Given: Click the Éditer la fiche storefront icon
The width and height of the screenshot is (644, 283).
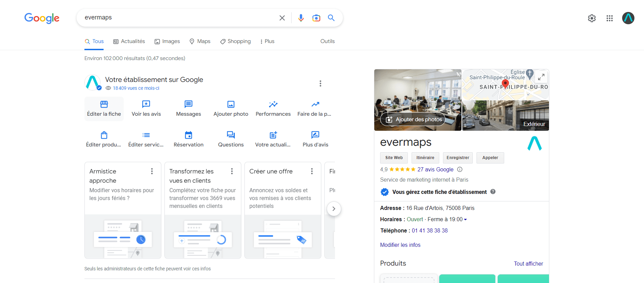Looking at the screenshot, I should tap(104, 104).
